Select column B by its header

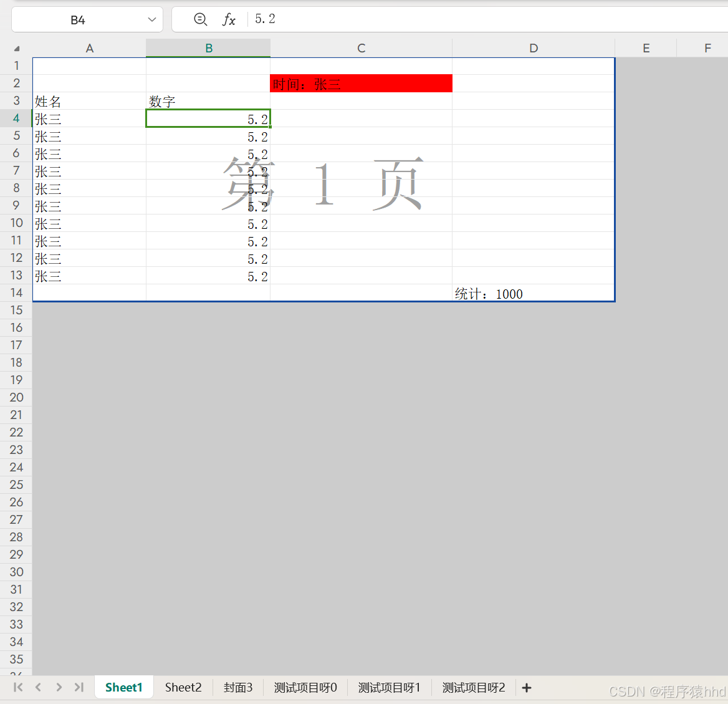(x=208, y=48)
